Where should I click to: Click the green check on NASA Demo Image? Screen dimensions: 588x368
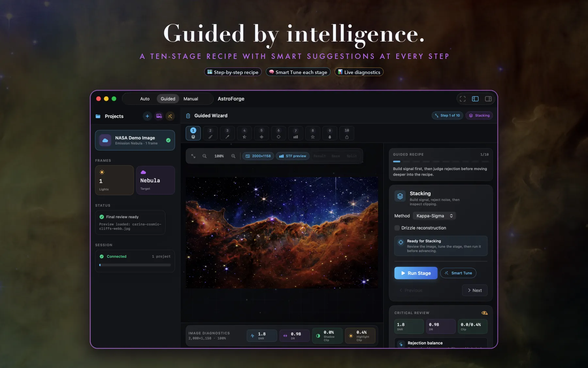(168, 140)
